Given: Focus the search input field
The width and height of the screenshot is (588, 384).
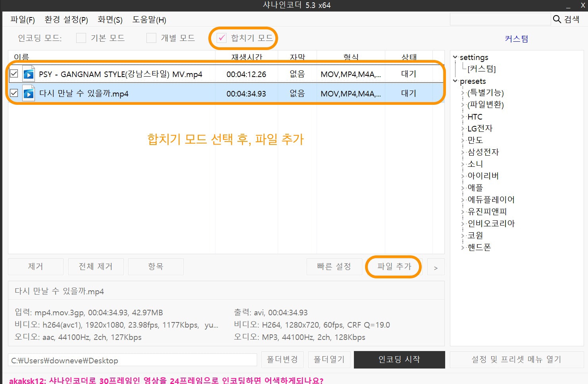Looking at the screenshot, I should pyautogui.click(x=500, y=19).
